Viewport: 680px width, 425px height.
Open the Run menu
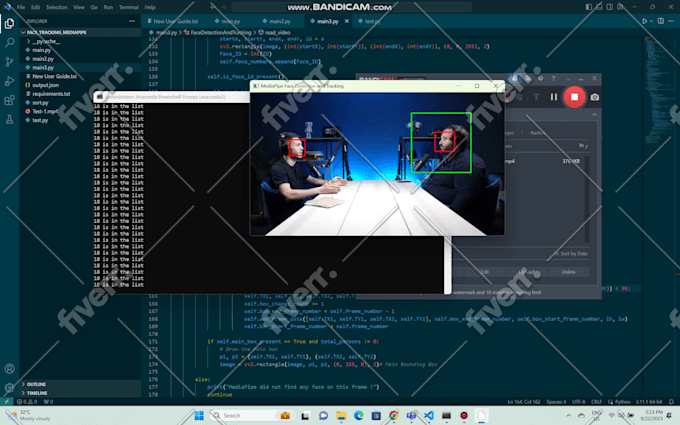tap(108, 7)
